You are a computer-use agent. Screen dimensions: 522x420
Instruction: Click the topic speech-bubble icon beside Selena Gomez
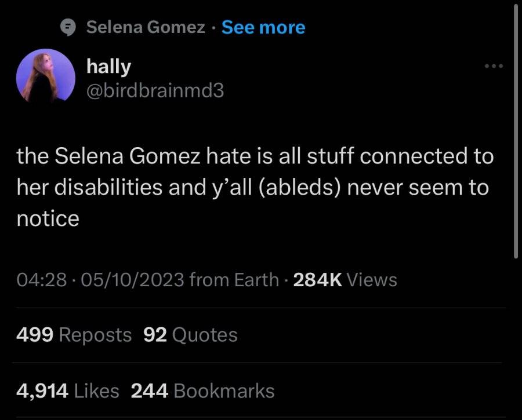pos(68,27)
